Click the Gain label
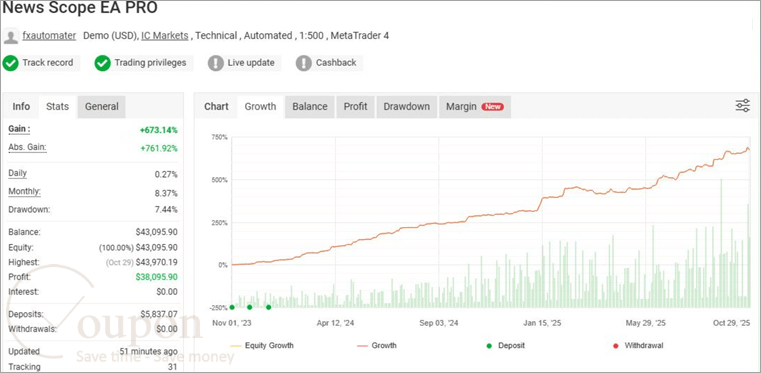 coord(19,129)
